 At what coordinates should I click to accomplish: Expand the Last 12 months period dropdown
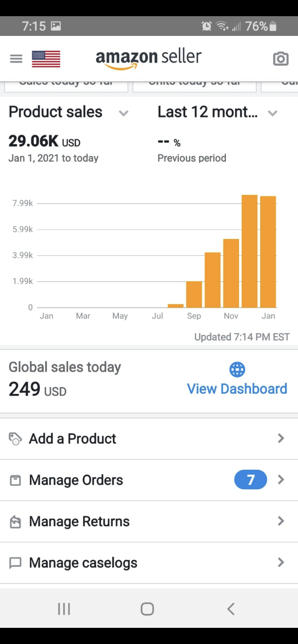click(x=272, y=113)
